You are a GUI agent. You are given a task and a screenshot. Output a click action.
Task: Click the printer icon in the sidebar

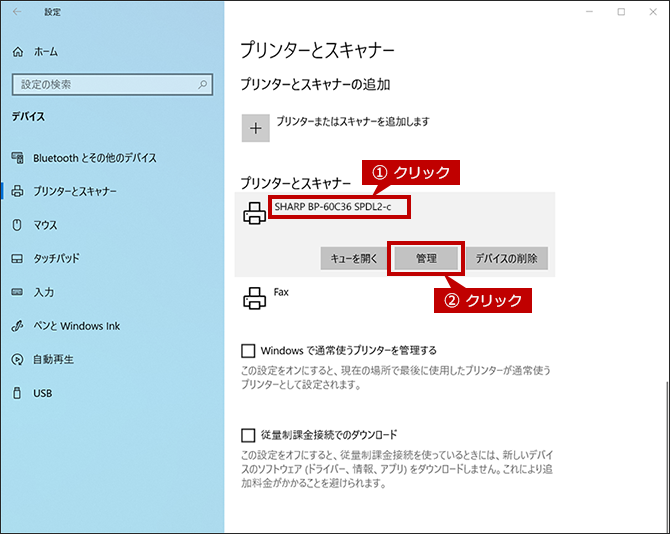pyautogui.click(x=18, y=191)
